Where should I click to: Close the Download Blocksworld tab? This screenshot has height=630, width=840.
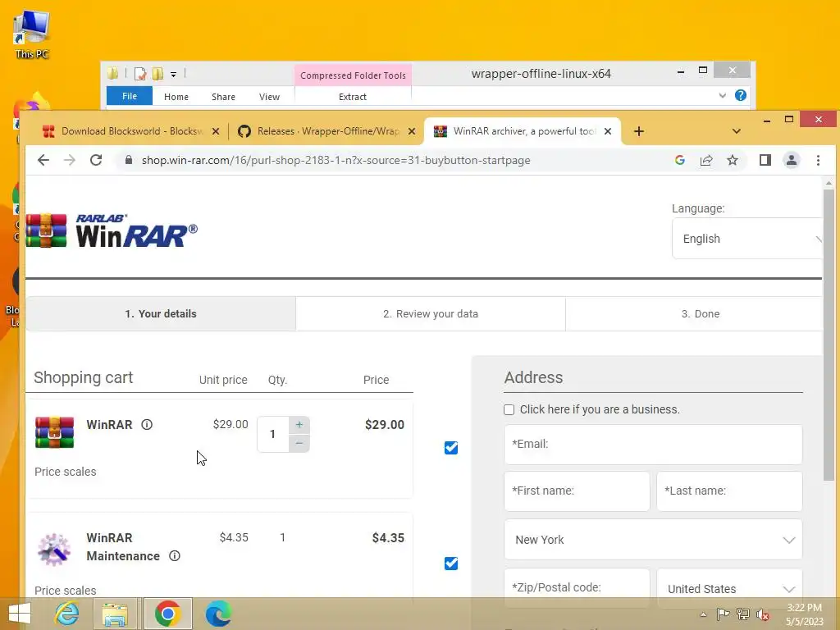tap(216, 131)
